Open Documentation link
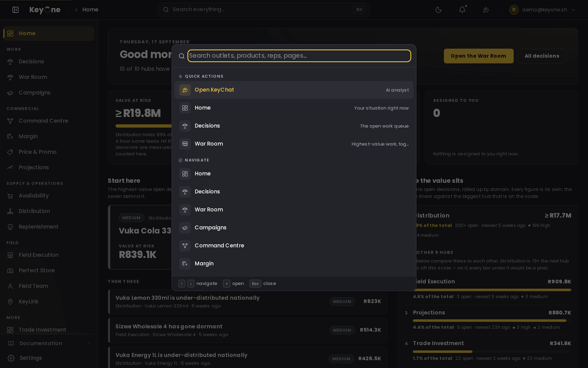 point(49,343)
